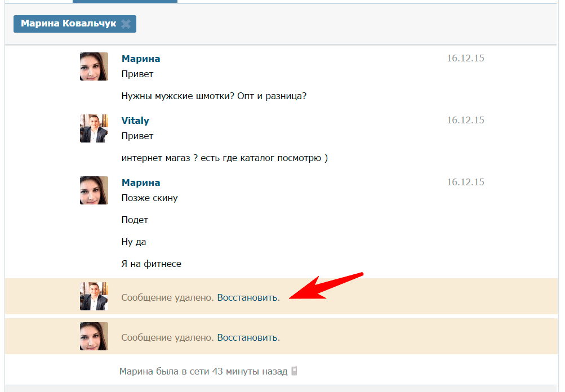Select the message 'Нужны мужские шмотки? Опт и разница?'
Image resolution: width=565 pixels, height=392 pixels.
pos(213,96)
